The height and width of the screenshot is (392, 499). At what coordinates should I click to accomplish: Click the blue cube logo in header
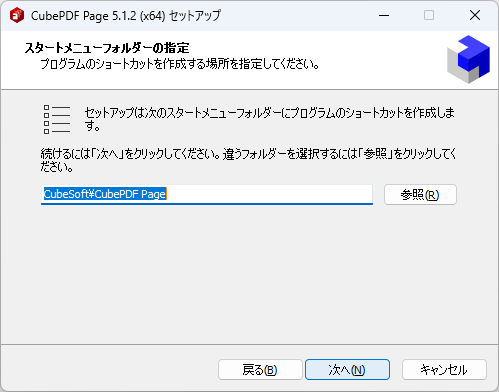pyautogui.click(x=468, y=59)
